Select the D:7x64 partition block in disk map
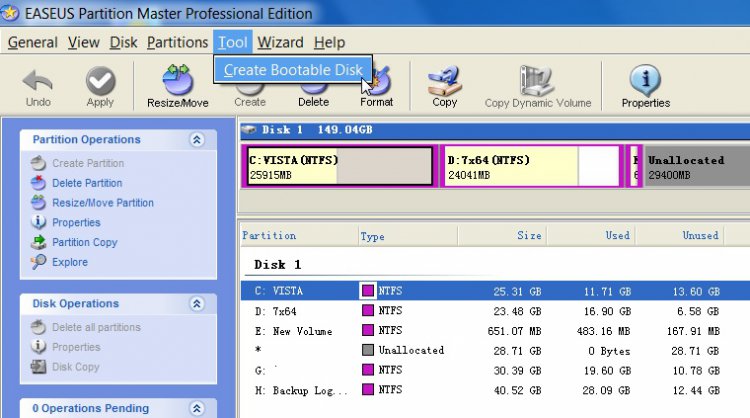750x418 pixels. pyautogui.click(x=531, y=166)
